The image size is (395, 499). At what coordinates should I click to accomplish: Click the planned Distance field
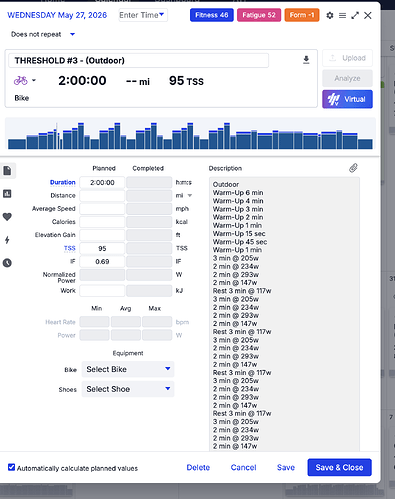point(102,195)
